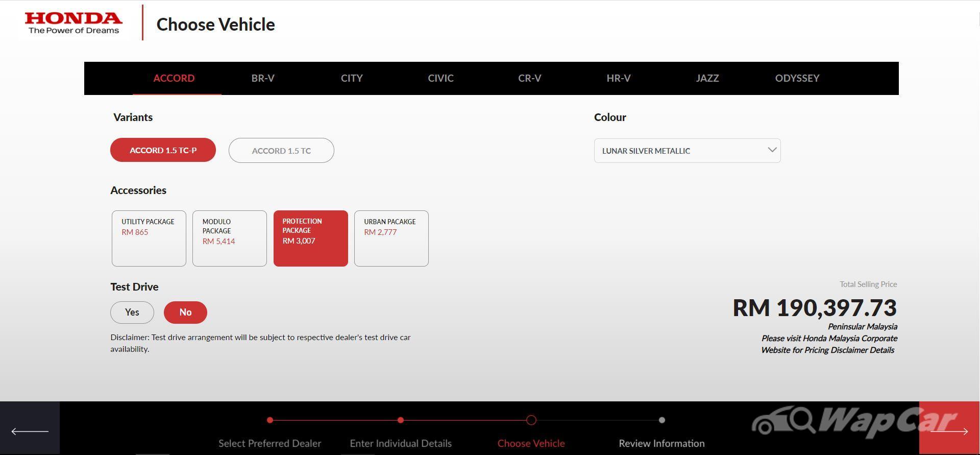
Task: Switch to the ACCORD tab
Action: tap(174, 78)
